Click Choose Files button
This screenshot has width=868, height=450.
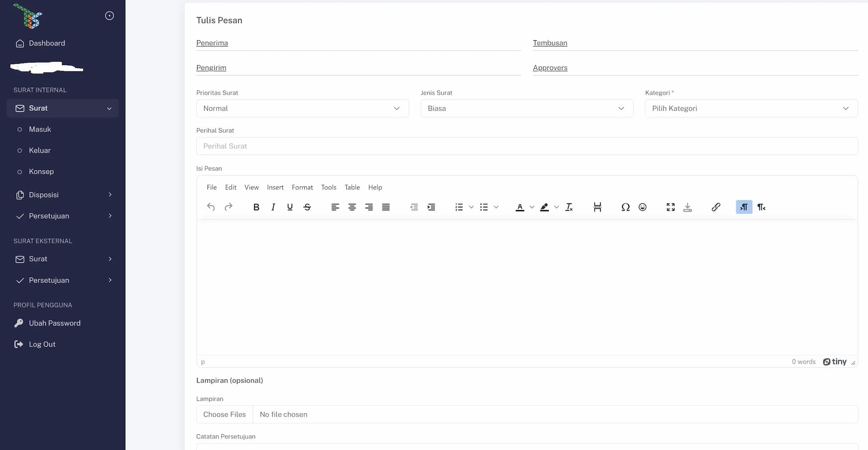(225, 415)
